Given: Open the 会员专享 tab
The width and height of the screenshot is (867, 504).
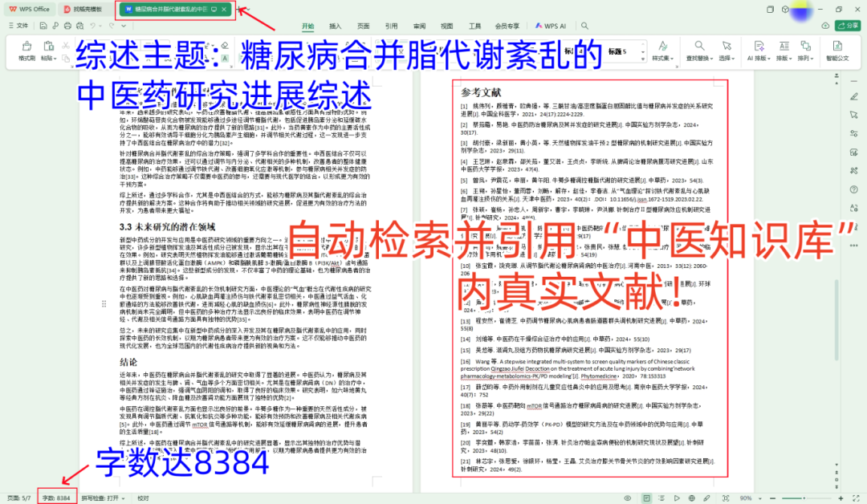Looking at the screenshot, I should (507, 26).
